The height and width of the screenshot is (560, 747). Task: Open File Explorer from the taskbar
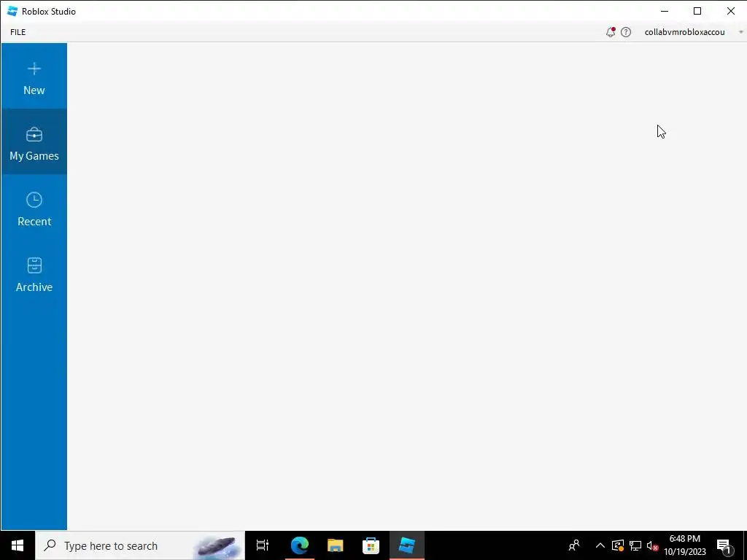pos(336,545)
